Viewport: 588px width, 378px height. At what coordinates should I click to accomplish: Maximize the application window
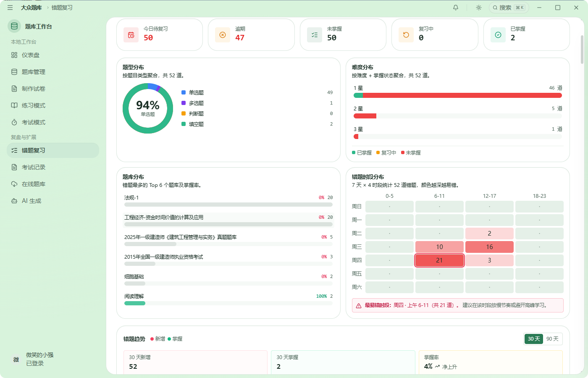558,8
